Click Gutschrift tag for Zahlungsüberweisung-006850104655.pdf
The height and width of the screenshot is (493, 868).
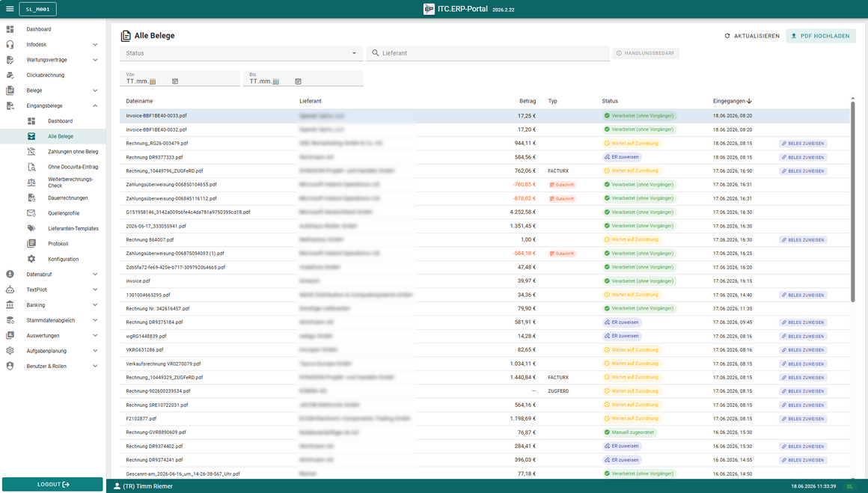click(x=562, y=185)
